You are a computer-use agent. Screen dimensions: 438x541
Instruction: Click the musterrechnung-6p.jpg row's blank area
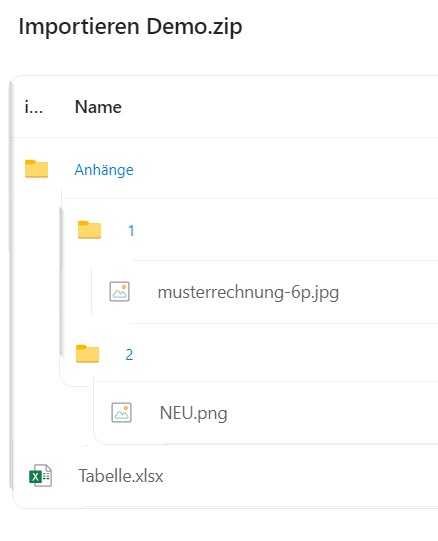[388, 292]
